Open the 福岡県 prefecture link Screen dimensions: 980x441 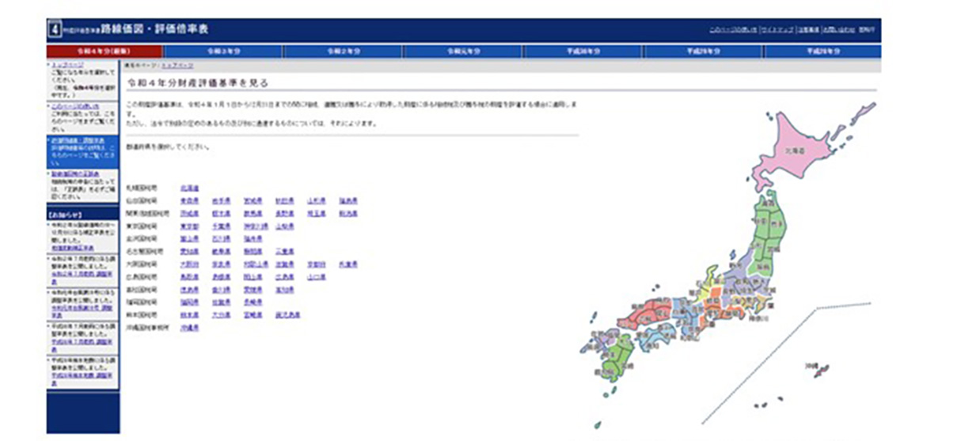point(188,302)
